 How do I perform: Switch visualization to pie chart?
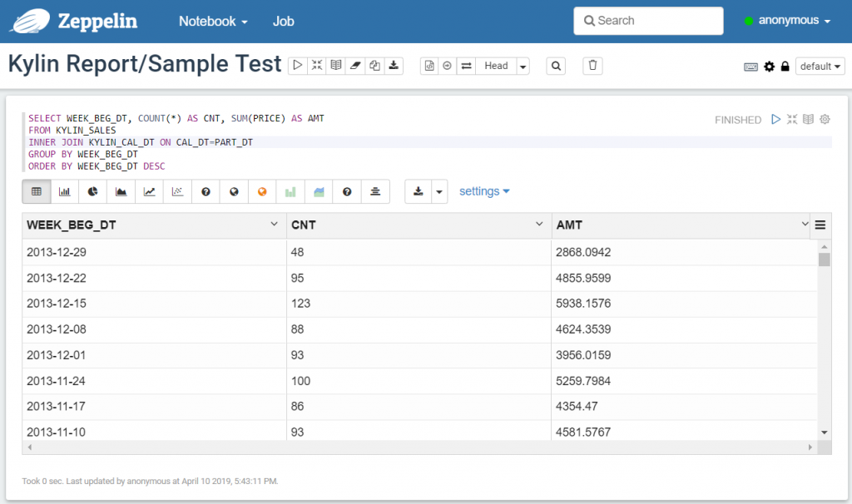tap(93, 191)
